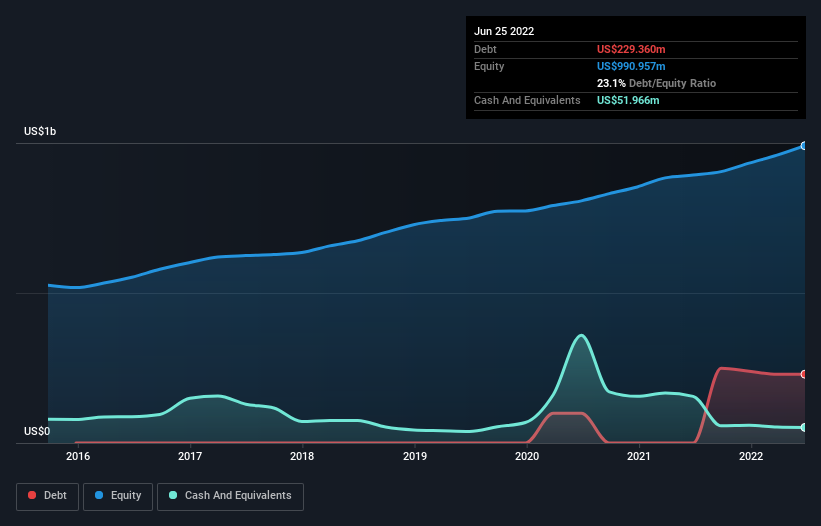821x526 pixels.
Task: Click the 2017 axis label
Action: (x=190, y=456)
